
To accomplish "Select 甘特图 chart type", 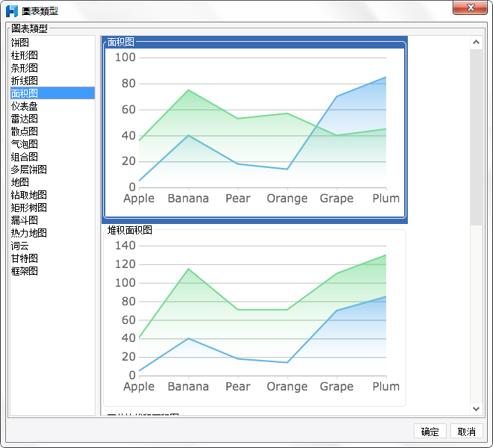I will (52, 258).
